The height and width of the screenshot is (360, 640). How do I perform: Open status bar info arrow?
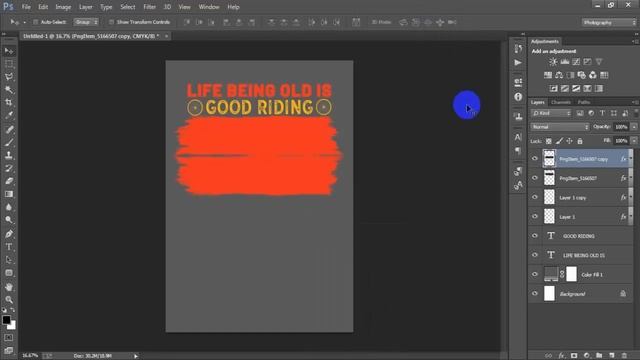click(x=136, y=356)
